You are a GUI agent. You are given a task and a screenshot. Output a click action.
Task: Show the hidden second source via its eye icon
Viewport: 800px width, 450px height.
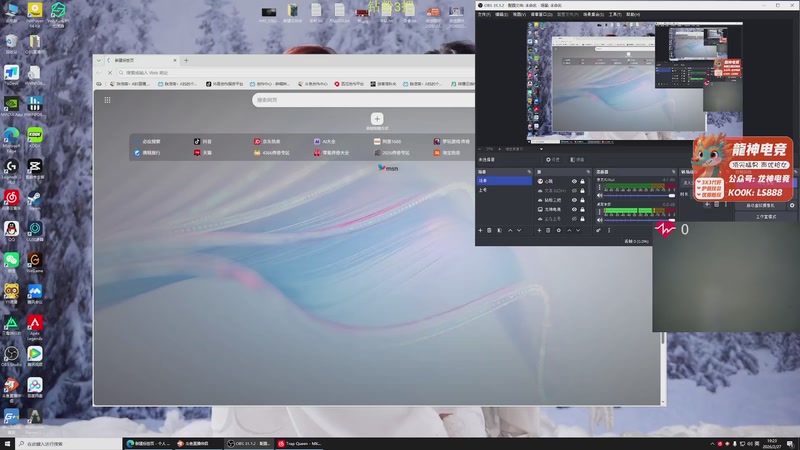click(574, 191)
